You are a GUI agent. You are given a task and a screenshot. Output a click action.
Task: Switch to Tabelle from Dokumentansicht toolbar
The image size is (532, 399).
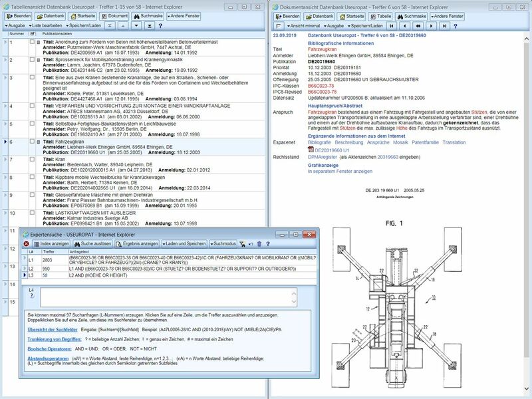(x=380, y=16)
